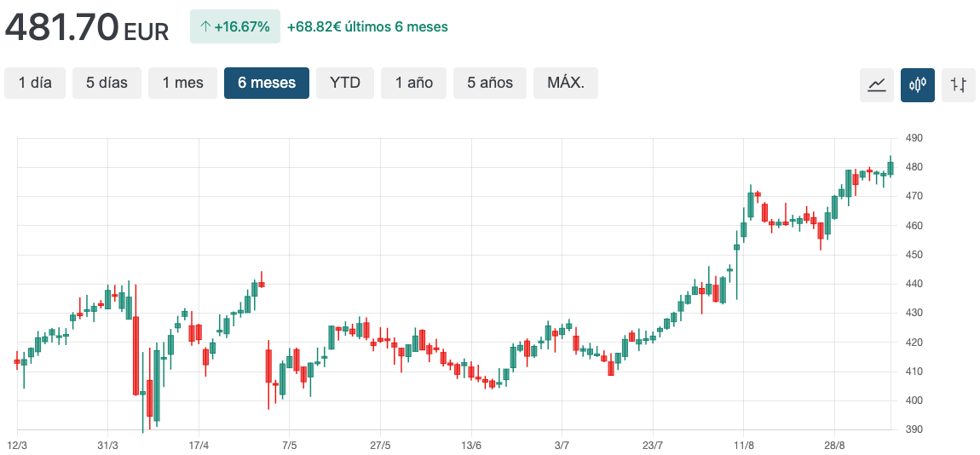
Task: Click the 440 price axis label
Action: coord(914,284)
